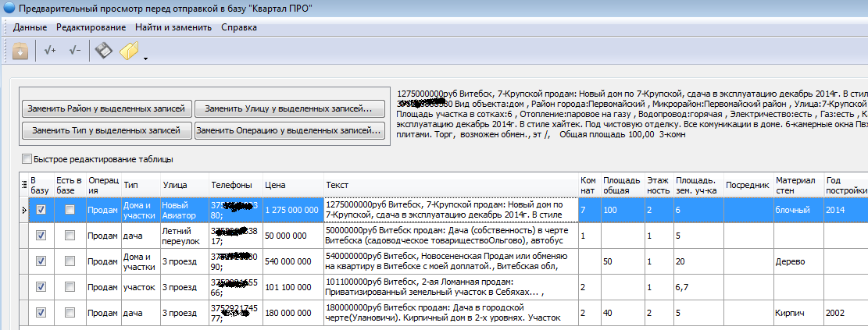Click the column chooser icon in table corner
The height and width of the screenshot is (330, 868).
pyautogui.click(x=22, y=184)
